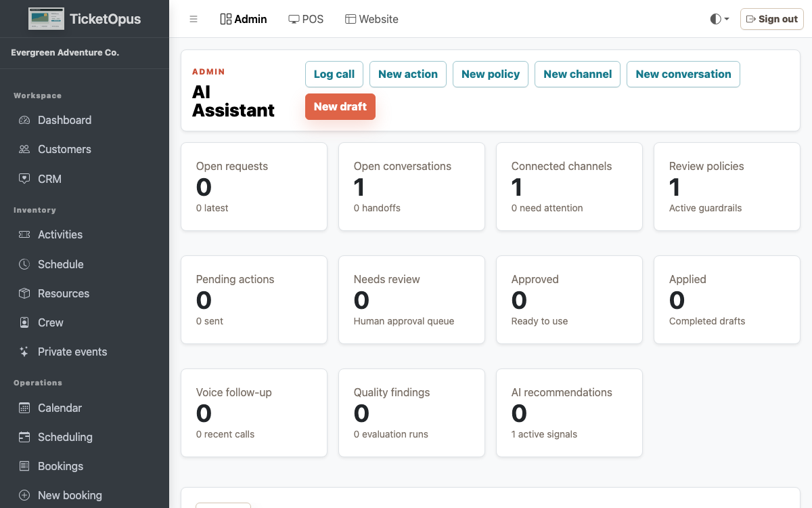The width and height of the screenshot is (812, 508).
Task: Click the Customers people icon
Action: [24, 150]
